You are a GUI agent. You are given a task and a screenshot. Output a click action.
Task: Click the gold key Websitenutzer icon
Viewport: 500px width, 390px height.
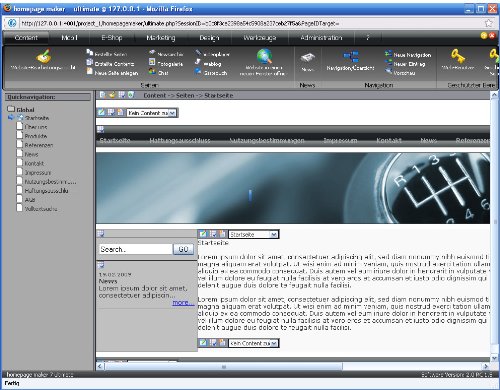point(458,56)
